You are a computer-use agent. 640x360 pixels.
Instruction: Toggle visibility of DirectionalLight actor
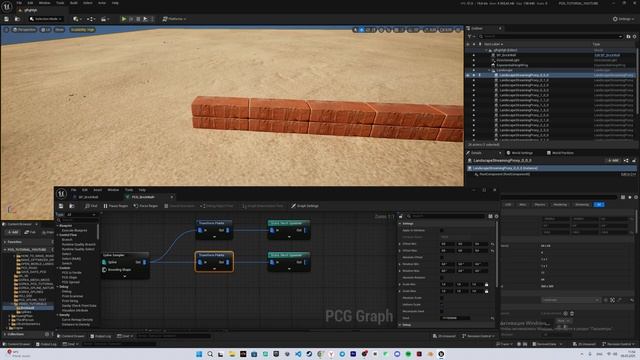473,60
